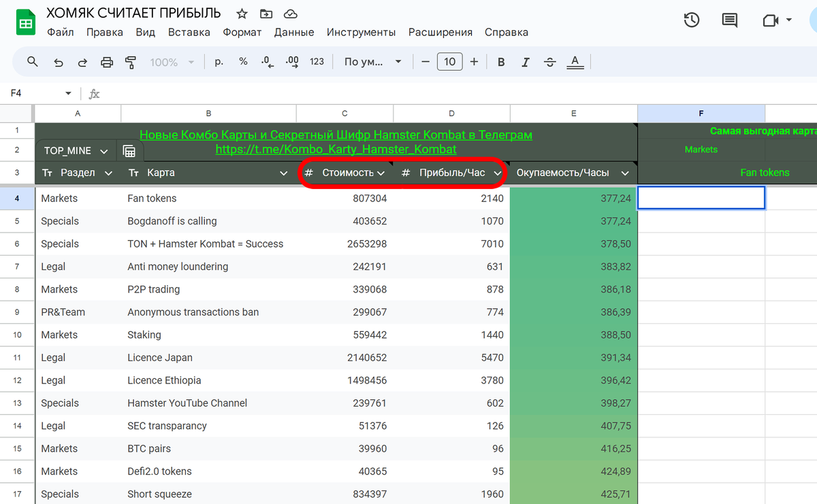This screenshot has height=504, width=817.
Task: Toggle strikethrough text formatting
Action: (549, 62)
